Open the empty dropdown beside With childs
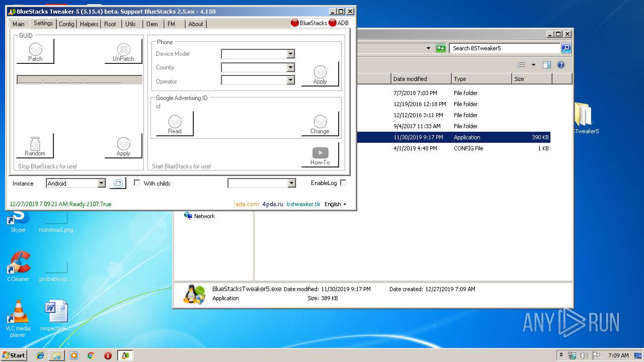 tap(291, 184)
